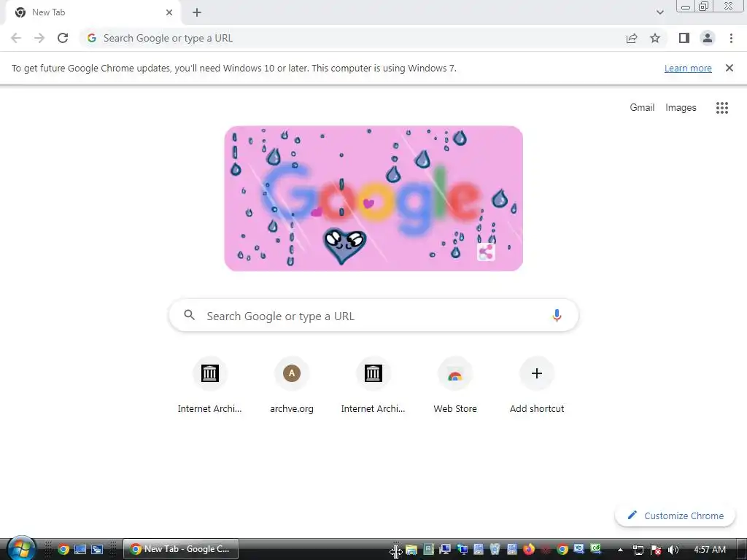
Task: Open the C# icon in the taskbar
Action: coord(596,548)
